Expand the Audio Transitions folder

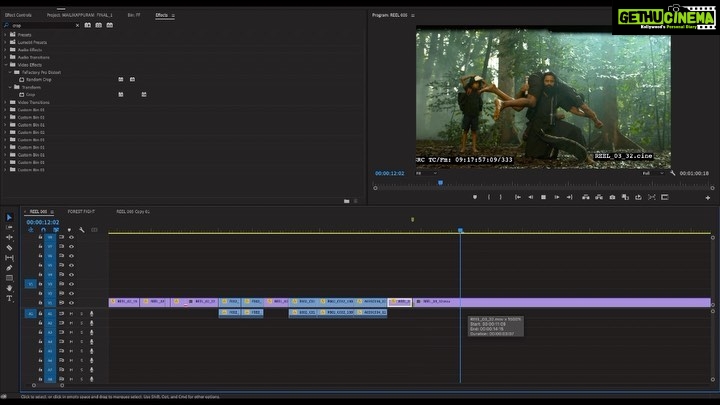[x=5, y=57]
